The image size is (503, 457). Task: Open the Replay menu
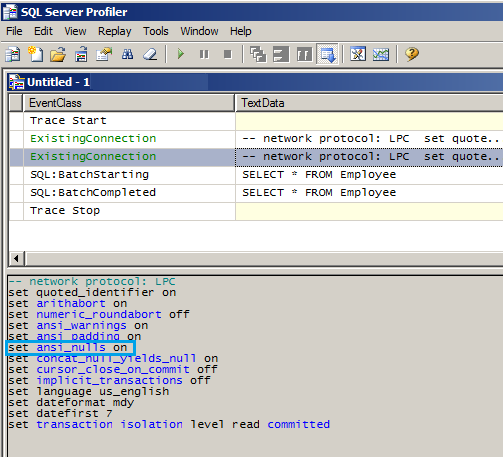[x=114, y=31]
